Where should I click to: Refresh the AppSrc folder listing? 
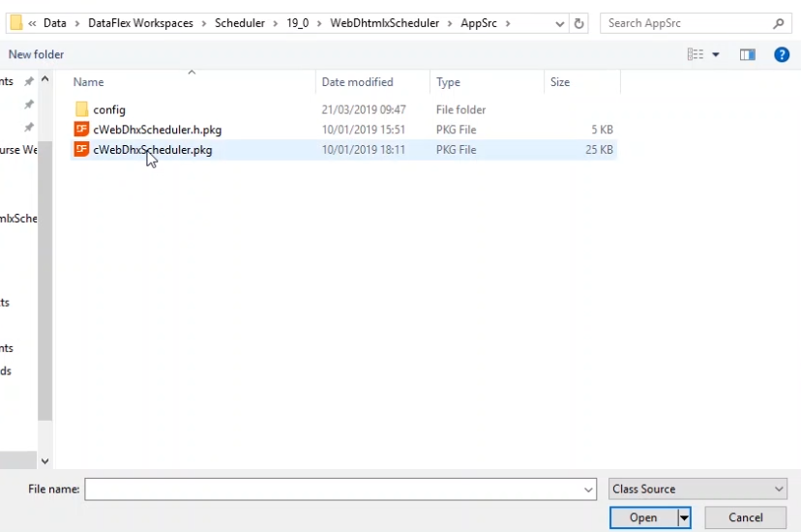[x=579, y=23]
